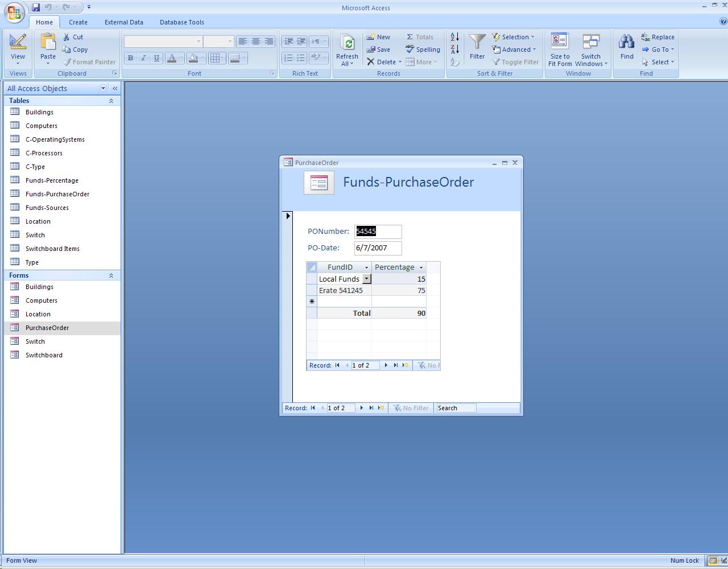Open the font size dropdown

(x=230, y=42)
